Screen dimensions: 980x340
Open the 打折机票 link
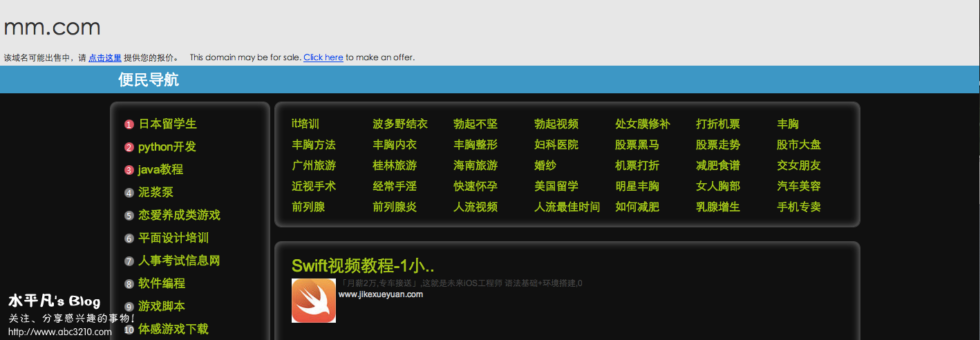(x=717, y=124)
